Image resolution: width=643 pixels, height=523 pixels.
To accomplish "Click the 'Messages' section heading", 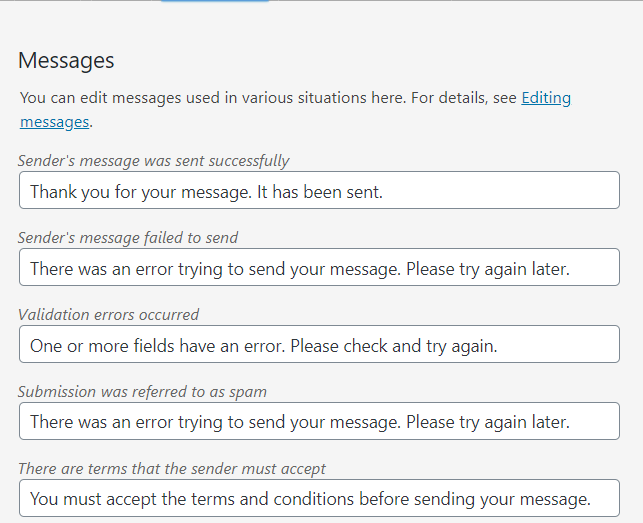I will click(66, 60).
